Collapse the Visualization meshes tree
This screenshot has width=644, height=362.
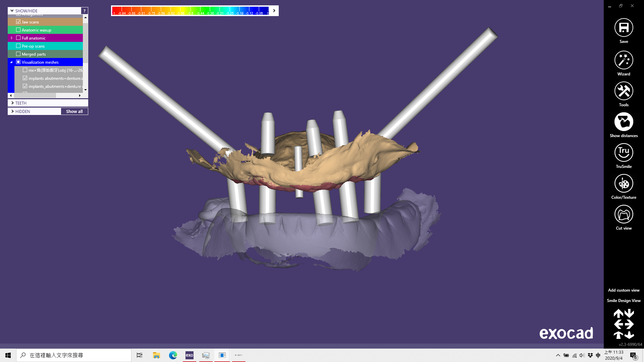click(x=11, y=62)
